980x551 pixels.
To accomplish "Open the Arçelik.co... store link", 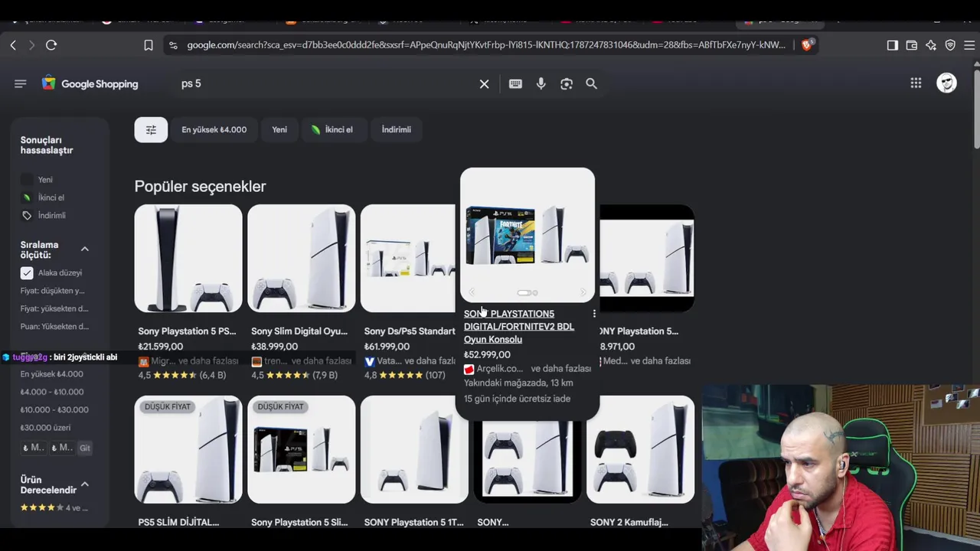I will coord(495,369).
